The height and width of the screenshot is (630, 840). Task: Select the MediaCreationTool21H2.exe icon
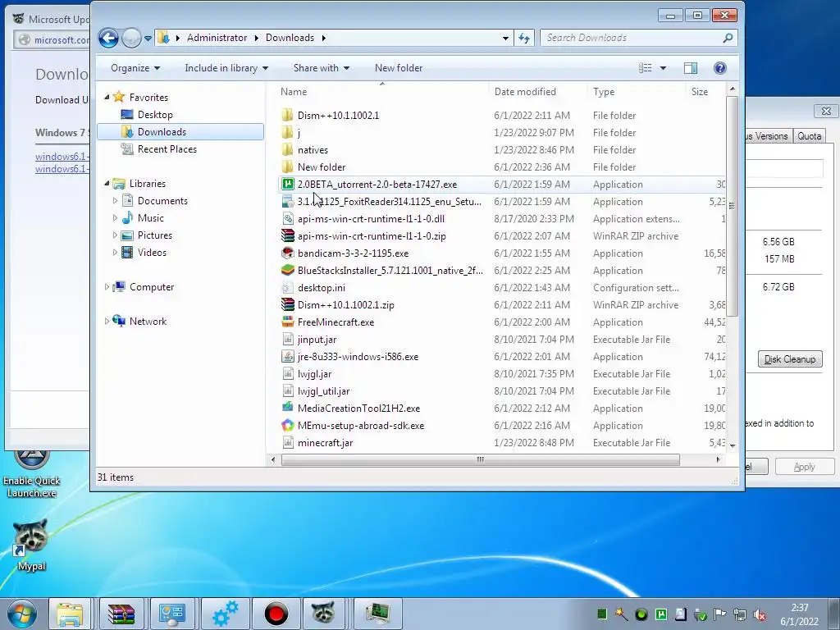pyautogui.click(x=288, y=409)
